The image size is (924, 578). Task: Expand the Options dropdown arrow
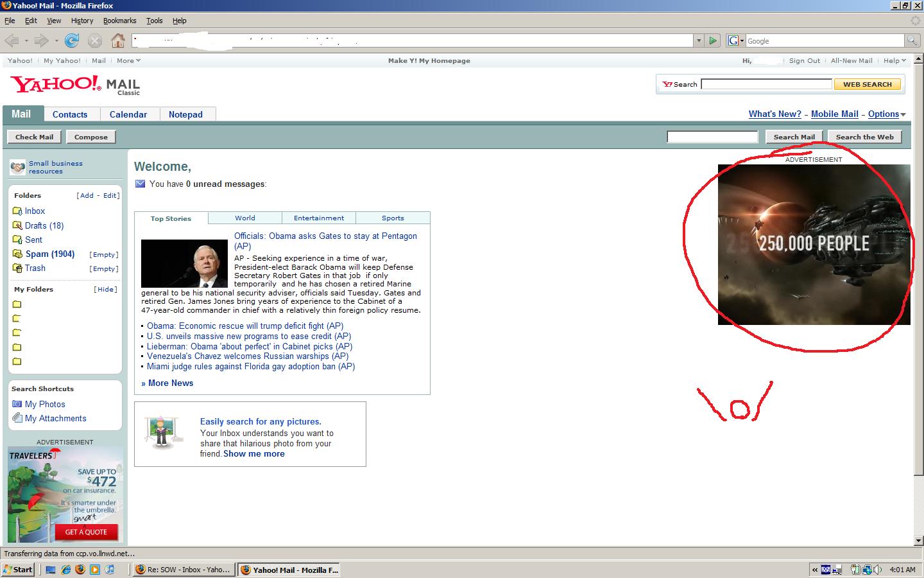[x=903, y=115]
